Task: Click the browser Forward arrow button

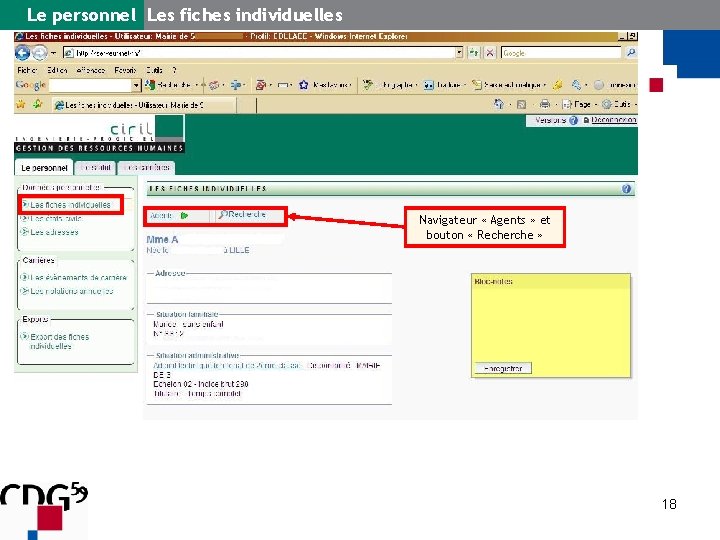Action: pos(39,53)
